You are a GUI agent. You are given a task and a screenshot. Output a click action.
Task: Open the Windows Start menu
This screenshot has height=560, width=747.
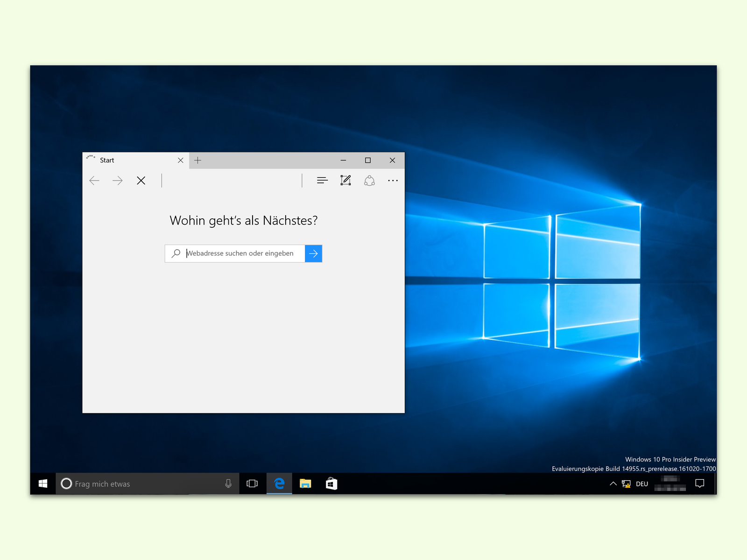click(43, 484)
